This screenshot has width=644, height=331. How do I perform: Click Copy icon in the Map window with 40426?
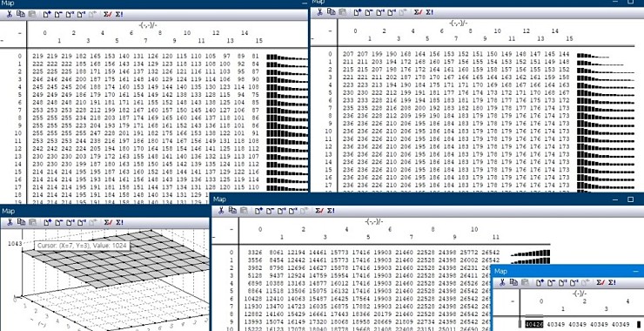click(513, 282)
